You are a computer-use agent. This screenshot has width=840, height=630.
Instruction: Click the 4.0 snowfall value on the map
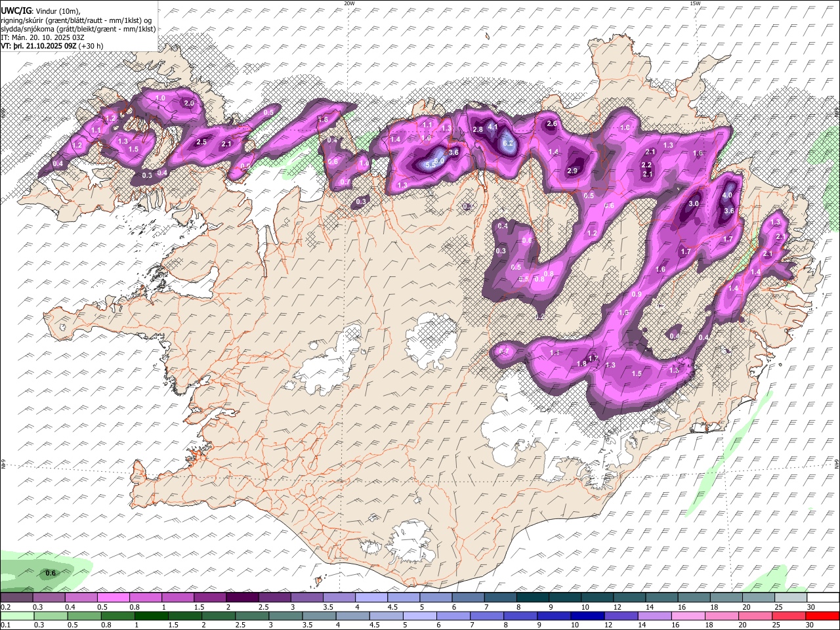tap(727, 195)
